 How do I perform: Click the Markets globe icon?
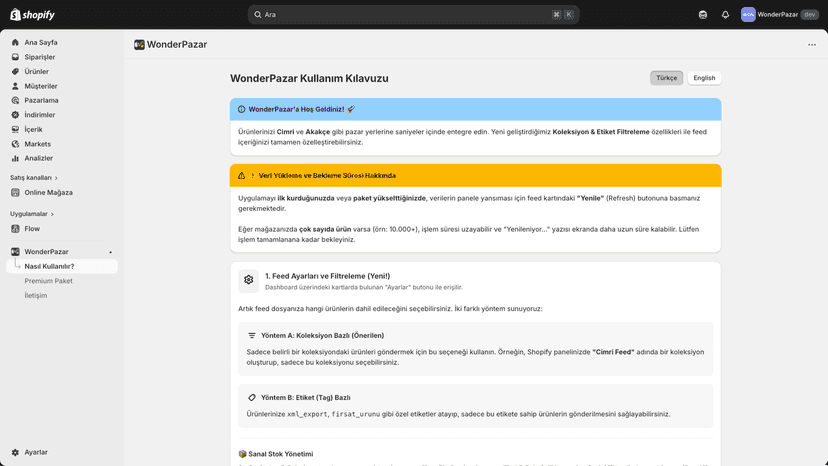15,144
